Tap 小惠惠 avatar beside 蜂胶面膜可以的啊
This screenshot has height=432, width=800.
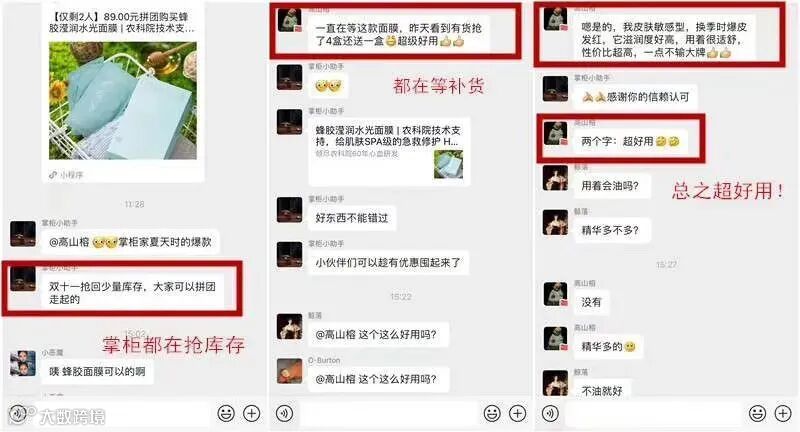point(23,363)
